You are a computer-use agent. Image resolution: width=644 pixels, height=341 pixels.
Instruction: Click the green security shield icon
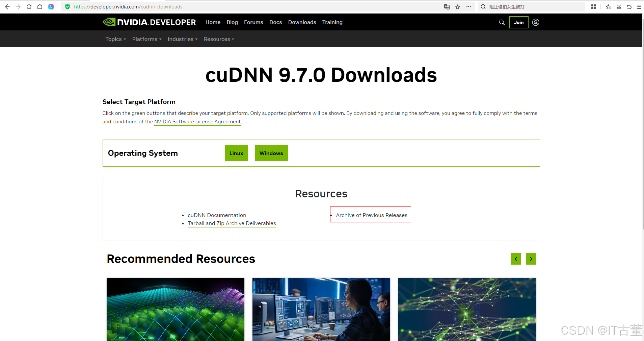[68, 7]
